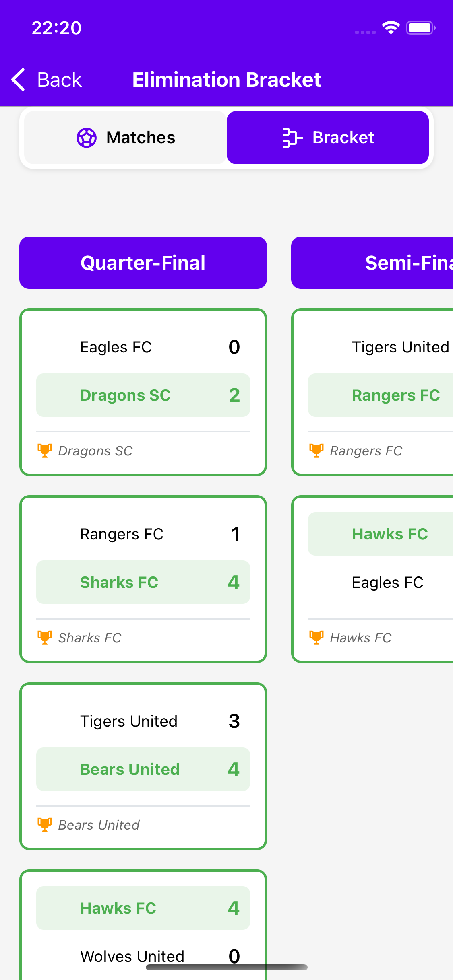The width and height of the screenshot is (453, 980).
Task: Click the trophy icon beside Sharks FC winner
Action: [44, 636]
